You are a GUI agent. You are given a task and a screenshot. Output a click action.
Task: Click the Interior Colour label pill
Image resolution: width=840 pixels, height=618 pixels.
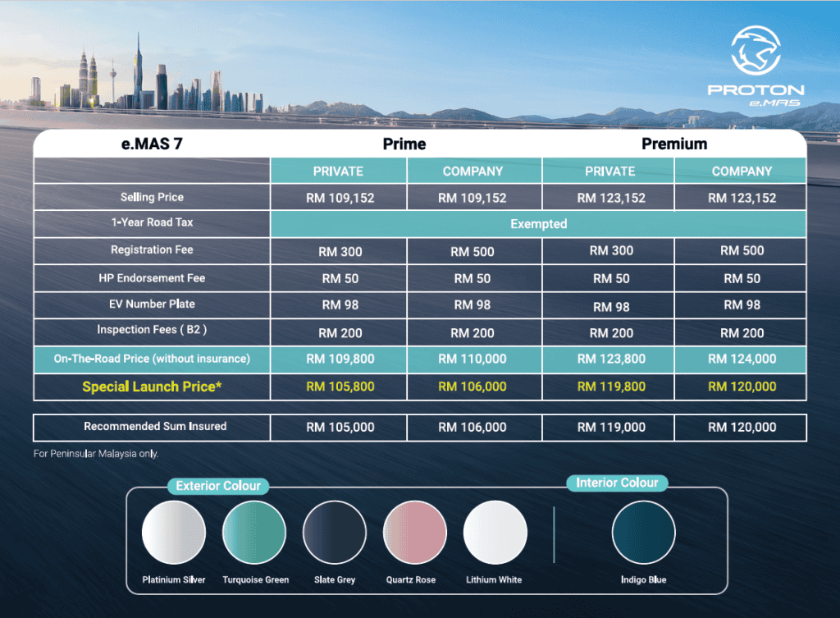pos(617,483)
